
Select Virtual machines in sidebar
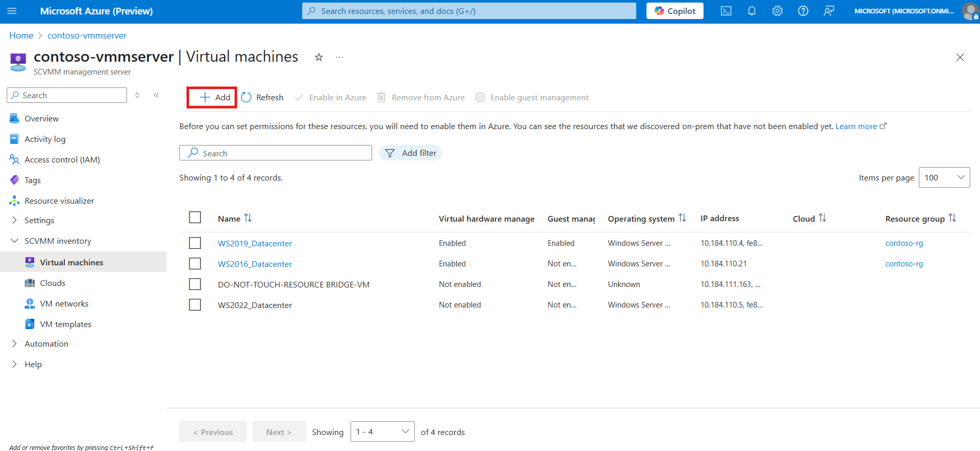83,262
